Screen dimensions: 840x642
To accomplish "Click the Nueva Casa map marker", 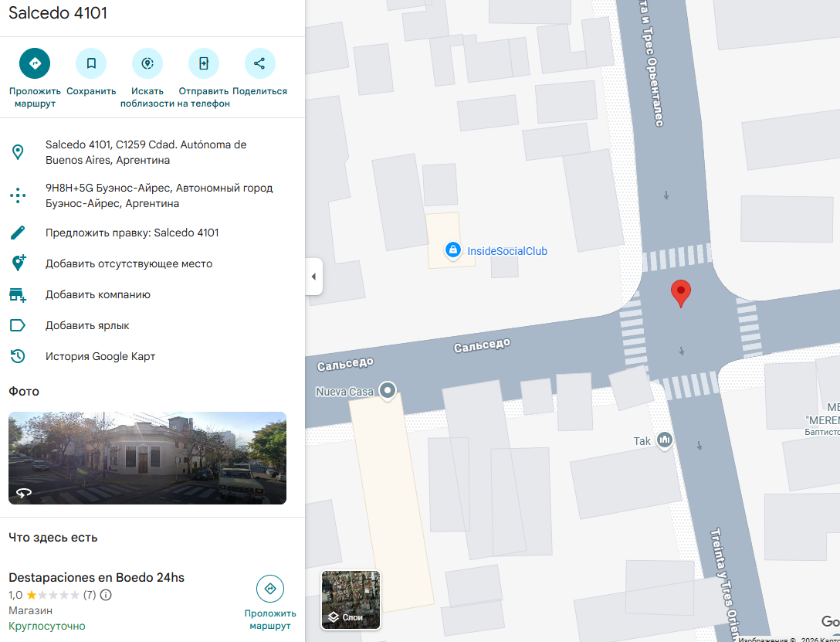I will (388, 390).
